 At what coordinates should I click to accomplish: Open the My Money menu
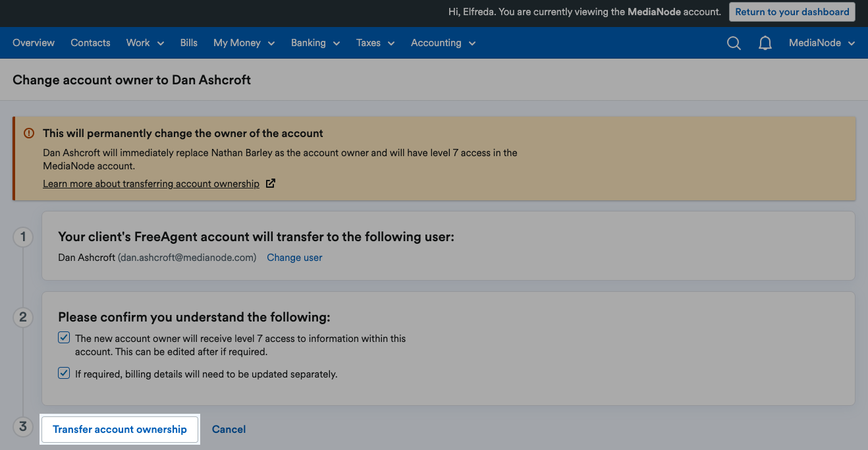click(x=243, y=43)
